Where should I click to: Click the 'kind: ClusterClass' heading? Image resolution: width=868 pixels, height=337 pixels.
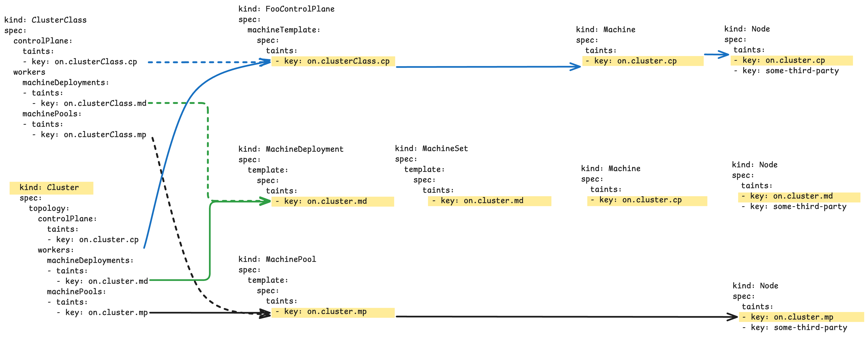pos(45,20)
